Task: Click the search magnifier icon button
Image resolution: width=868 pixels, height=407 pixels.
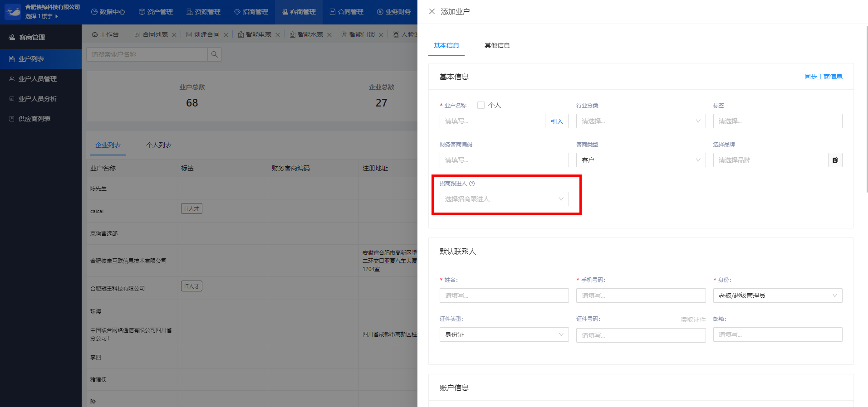Action: [x=215, y=54]
